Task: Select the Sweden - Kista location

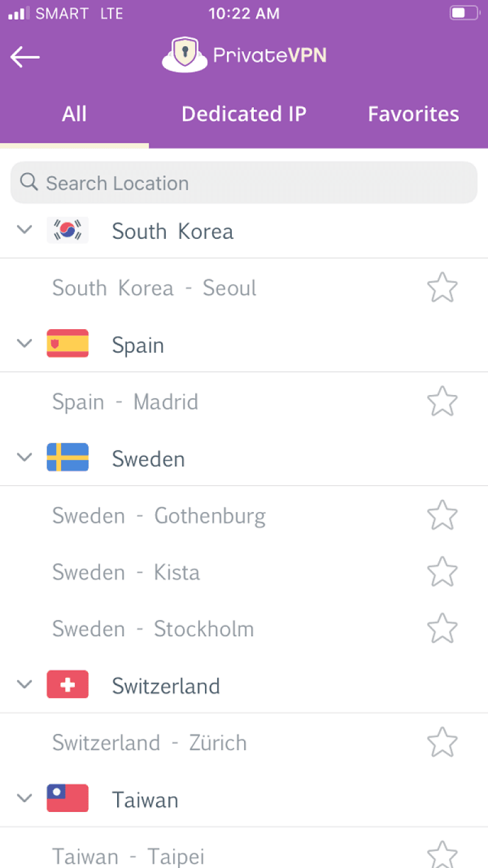Action: tap(126, 572)
